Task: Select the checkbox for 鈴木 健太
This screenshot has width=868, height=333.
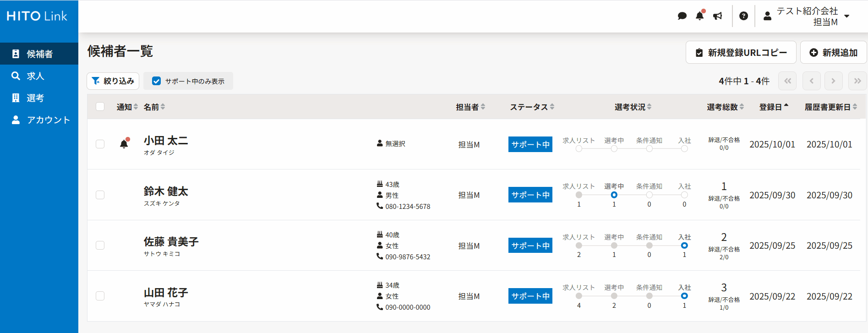Action: 100,195
